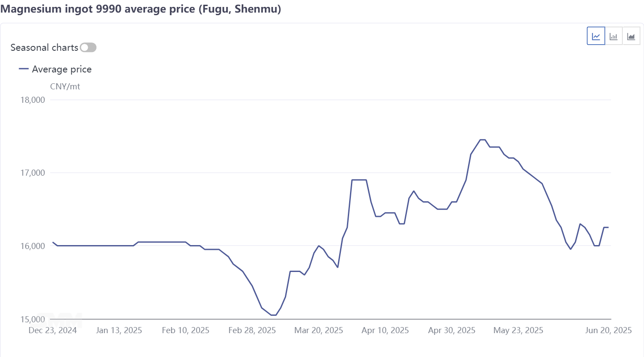
Task: Click the Mar 20, 2025 date label
Action: pyautogui.click(x=319, y=330)
